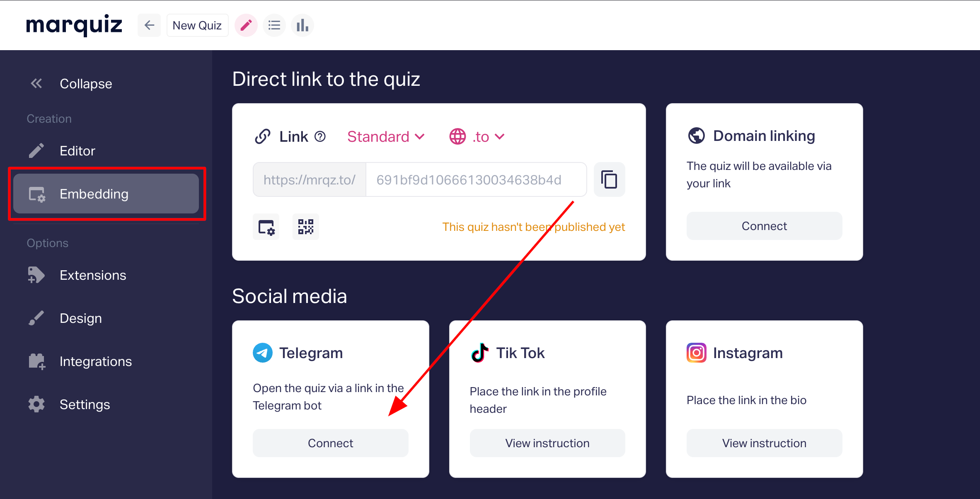Open Integrations from the sidebar
This screenshot has width=980, height=499.
pos(96,361)
